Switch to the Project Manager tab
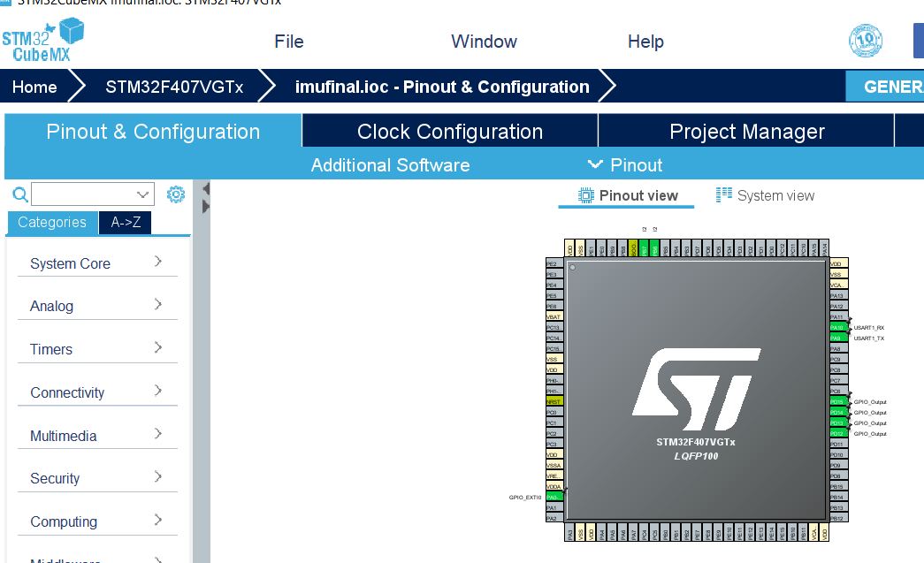924x563 pixels. [746, 132]
